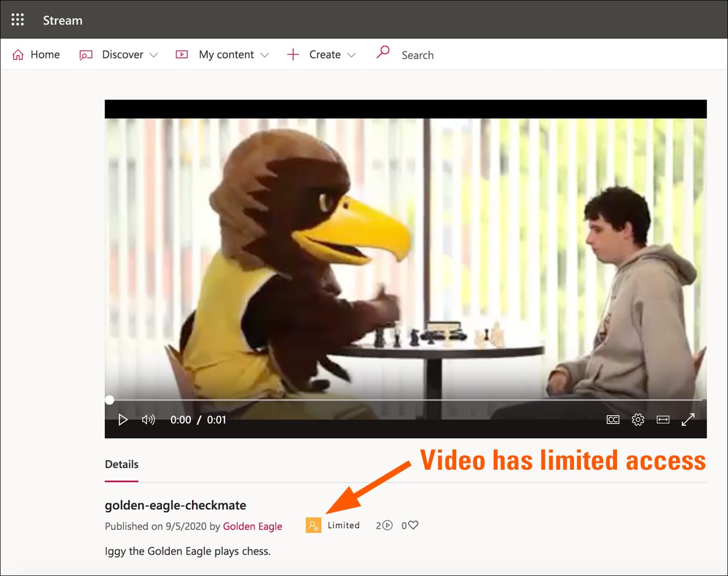Play the video with the play button
This screenshot has height=576, width=728.
[123, 419]
